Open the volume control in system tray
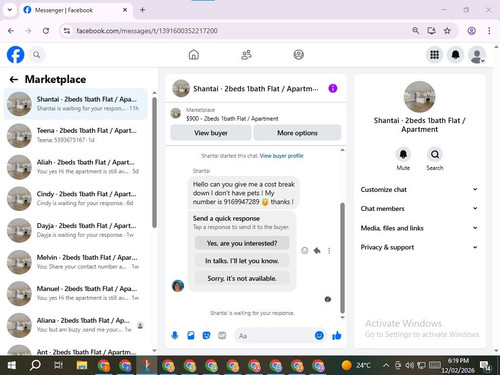Viewport: 500px width, 375px height. pos(409,365)
